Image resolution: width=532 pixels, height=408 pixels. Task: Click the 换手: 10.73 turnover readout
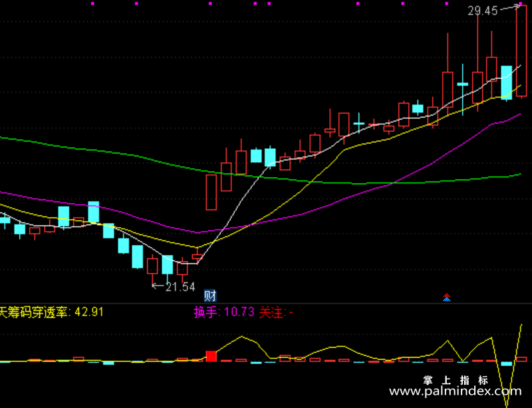coord(224,312)
